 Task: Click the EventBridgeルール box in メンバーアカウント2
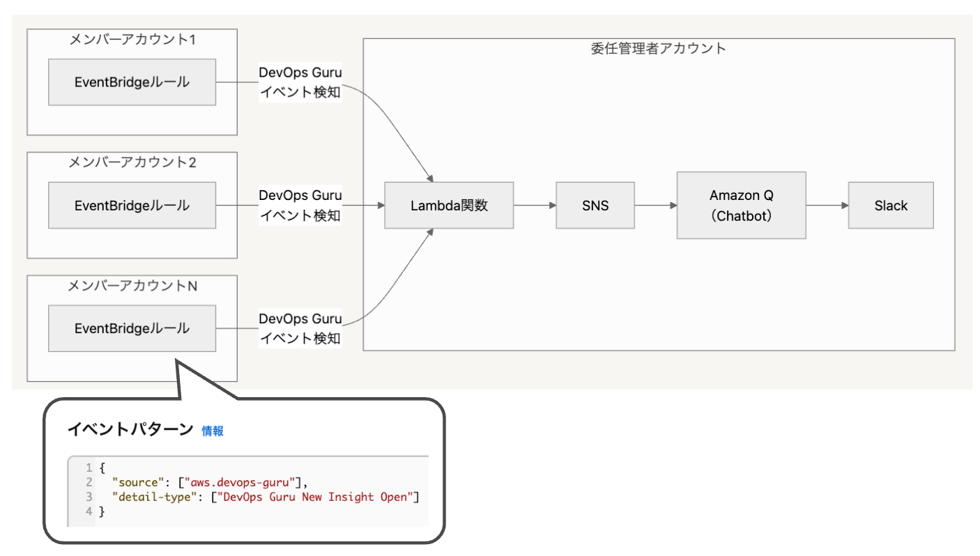(x=132, y=206)
